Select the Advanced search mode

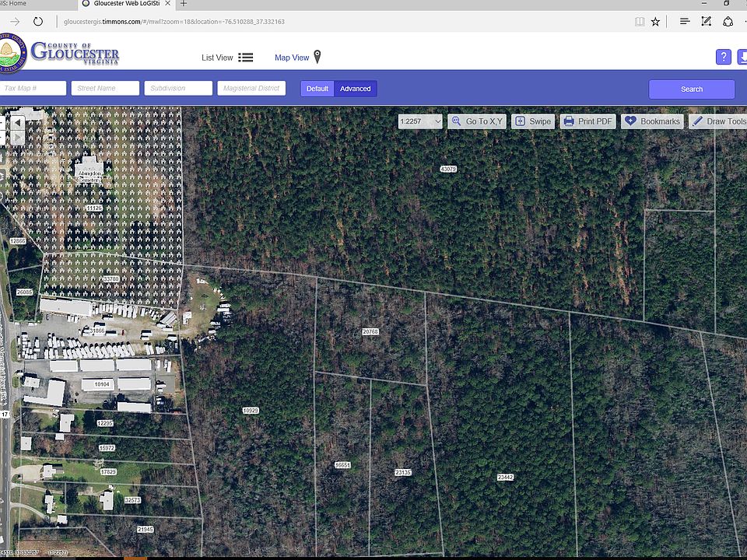coord(356,89)
